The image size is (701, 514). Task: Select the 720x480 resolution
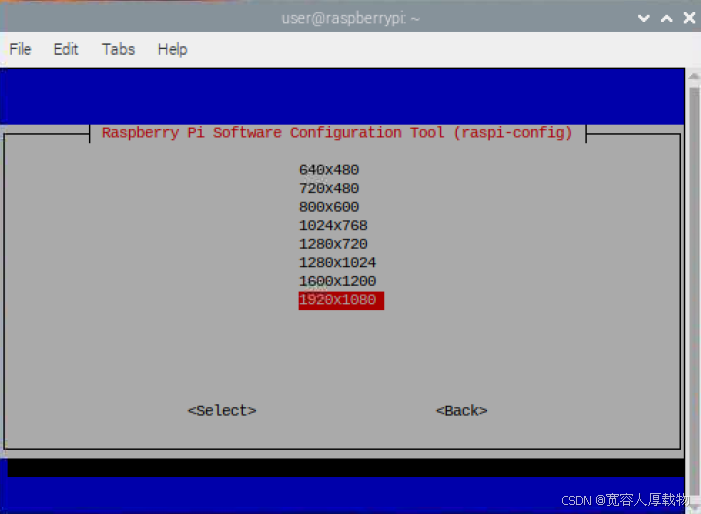coord(329,188)
